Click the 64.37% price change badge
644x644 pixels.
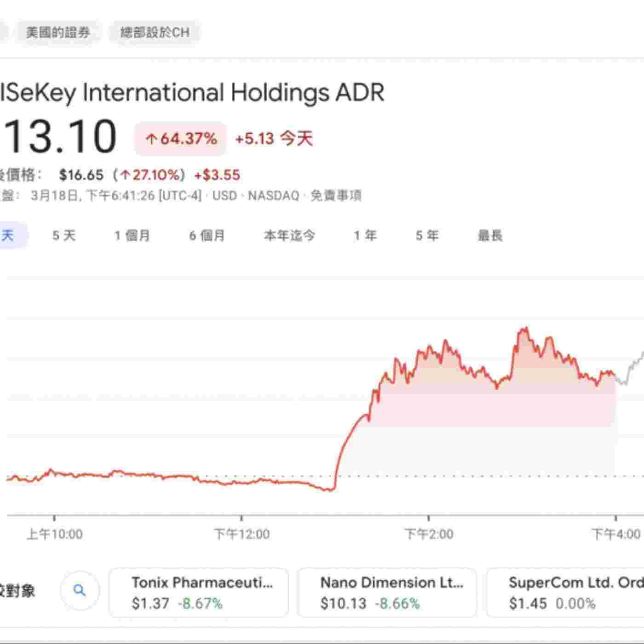tap(180, 138)
